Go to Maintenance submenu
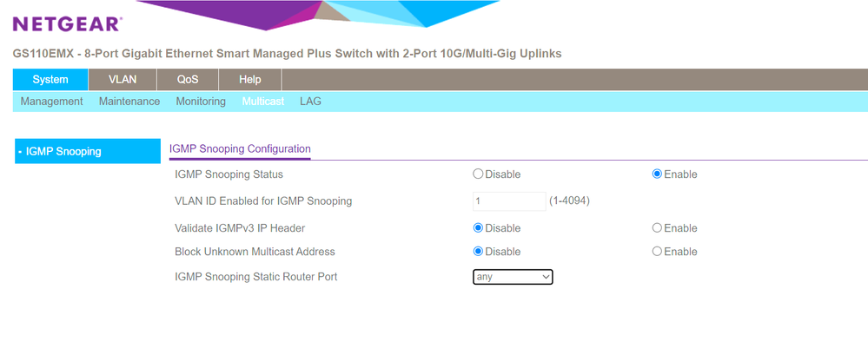The height and width of the screenshot is (355, 868). pos(129,102)
